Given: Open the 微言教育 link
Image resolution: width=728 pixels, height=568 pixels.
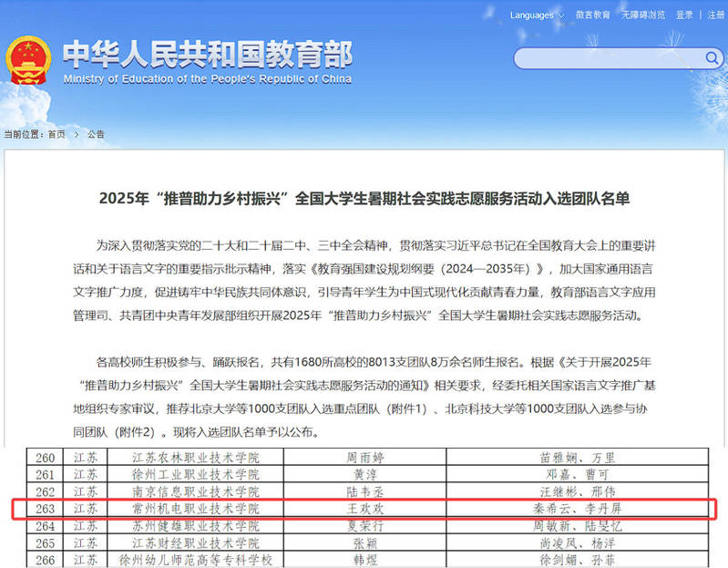Looking at the screenshot, I should 593,15.
